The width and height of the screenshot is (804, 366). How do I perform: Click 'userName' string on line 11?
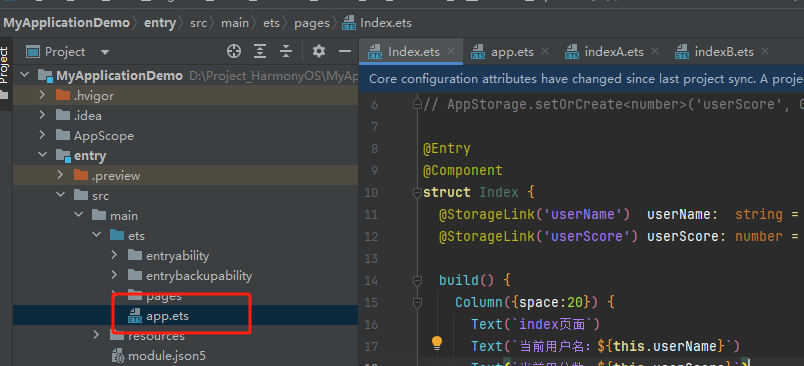click(x=582, y=214)
